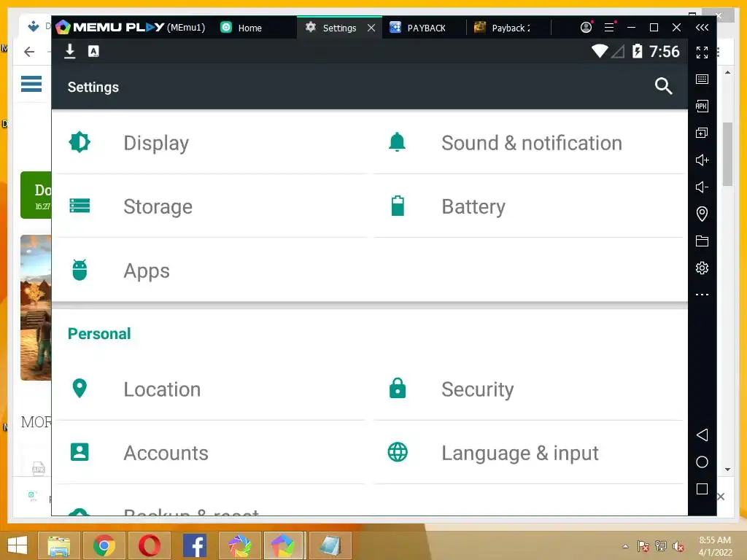
Task: Open Language & input settings
Action: click(x=529, y=453)
